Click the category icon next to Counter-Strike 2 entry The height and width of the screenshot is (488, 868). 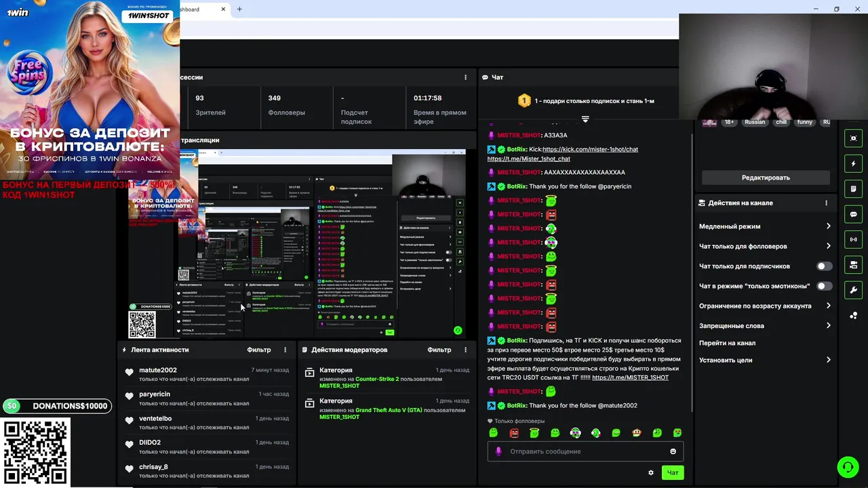click(309, 372)
